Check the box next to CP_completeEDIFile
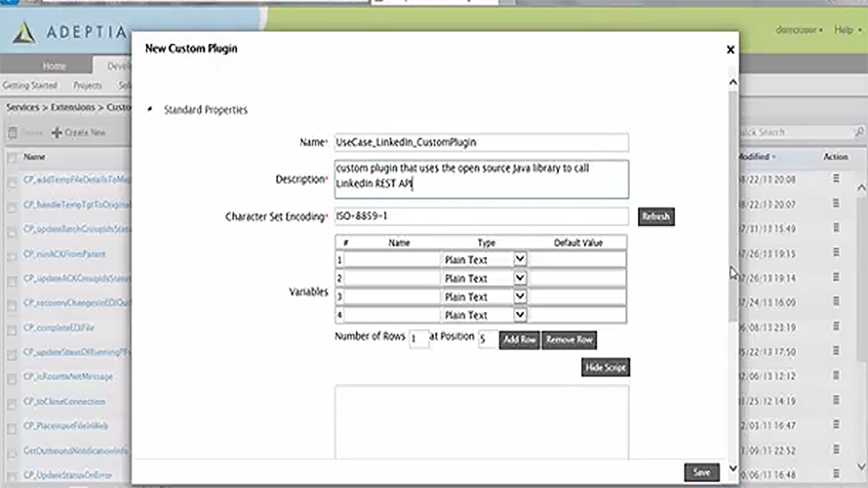 (x=12, y=330)
